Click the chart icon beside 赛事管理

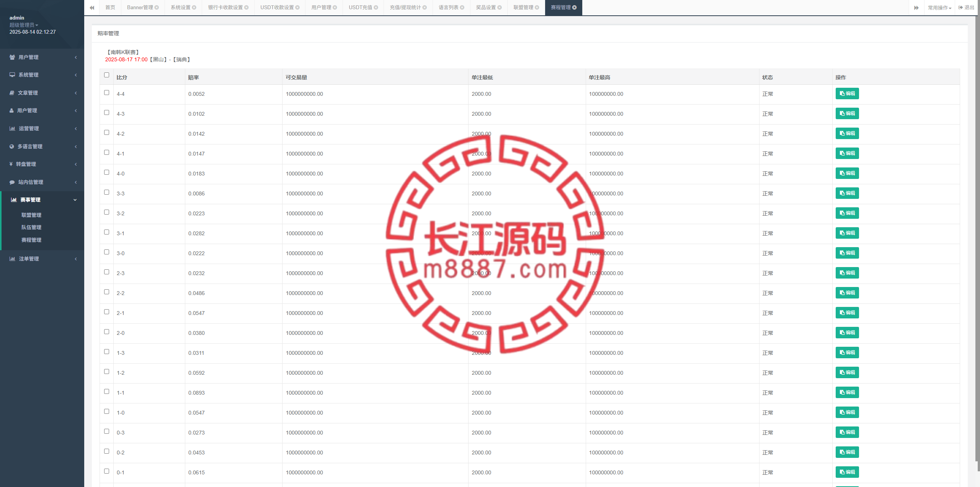14,200
